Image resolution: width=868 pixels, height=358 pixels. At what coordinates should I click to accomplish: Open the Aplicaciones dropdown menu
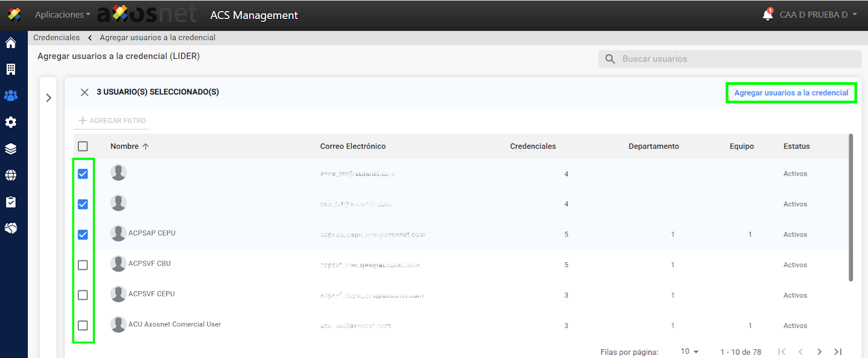tap(63, 15)
